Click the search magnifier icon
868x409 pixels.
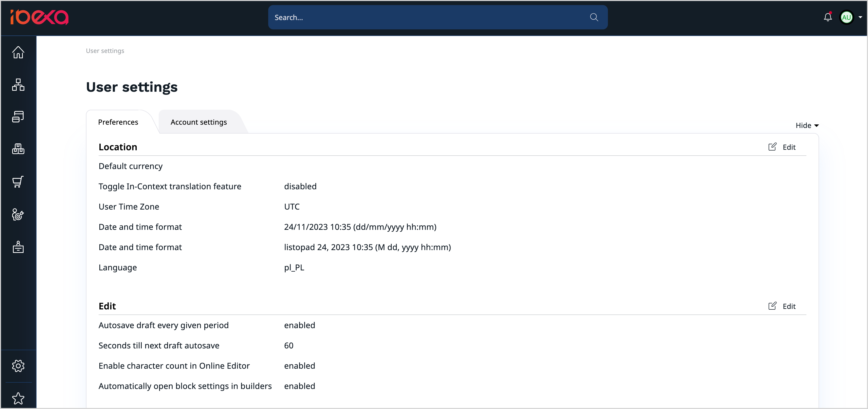pyautogui.click(x=594, y=17)
